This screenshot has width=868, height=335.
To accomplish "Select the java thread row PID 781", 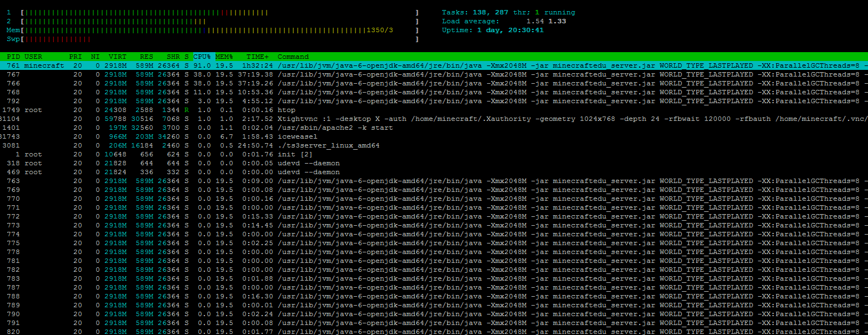I will 434,261.
